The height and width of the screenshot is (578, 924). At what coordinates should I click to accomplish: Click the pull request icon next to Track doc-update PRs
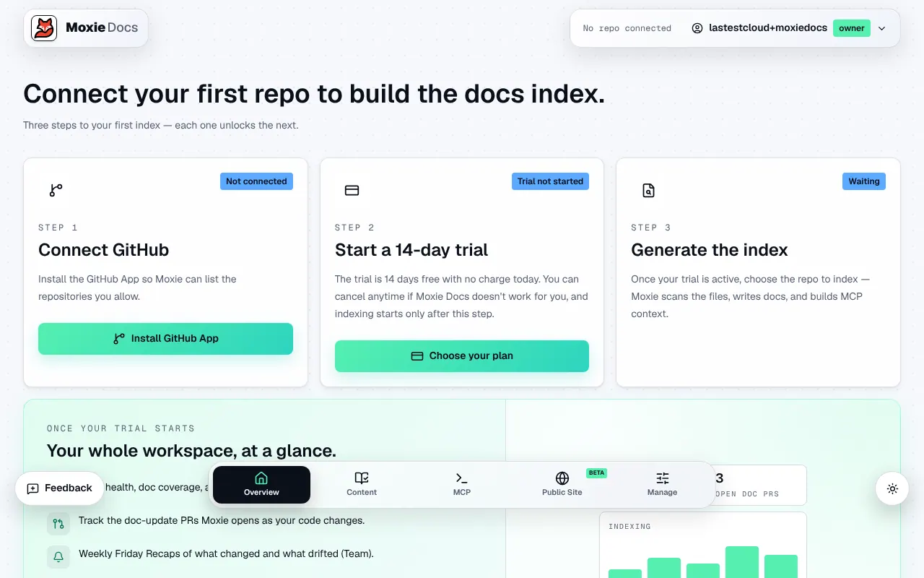pos(58,523)
